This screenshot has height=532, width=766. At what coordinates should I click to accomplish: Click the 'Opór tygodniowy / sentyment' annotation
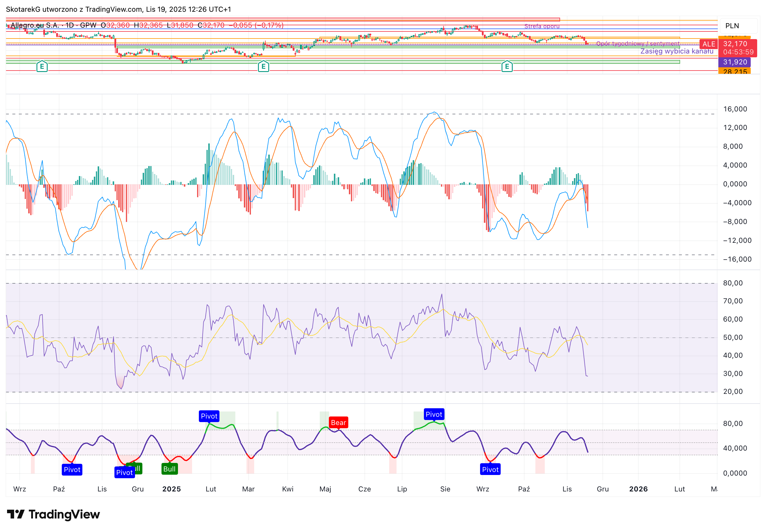coord(638,44)
